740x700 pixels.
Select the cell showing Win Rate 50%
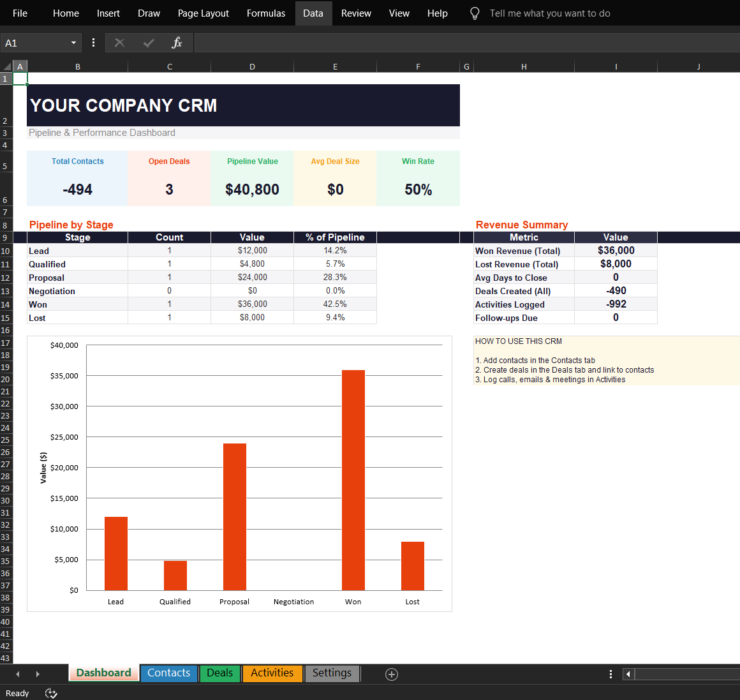pos(418,189)
